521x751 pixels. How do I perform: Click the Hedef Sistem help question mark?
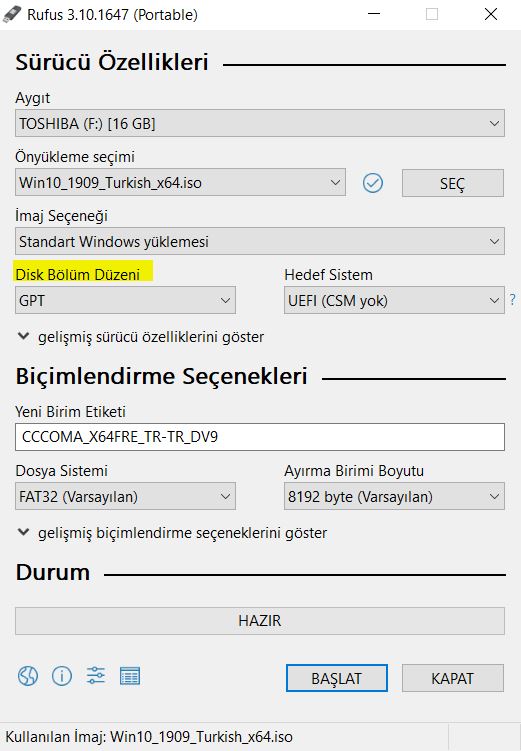point(512,300)
